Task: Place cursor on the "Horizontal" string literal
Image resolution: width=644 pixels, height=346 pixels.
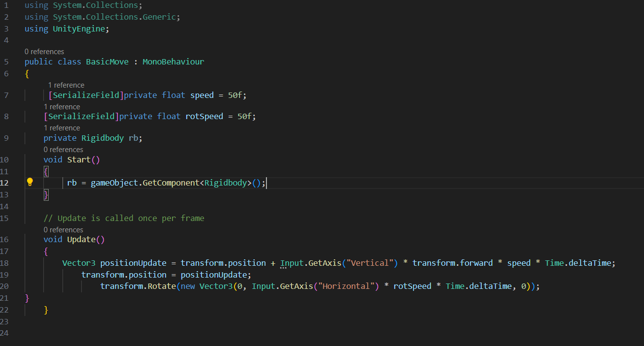Action: click(x=350, y=286)
